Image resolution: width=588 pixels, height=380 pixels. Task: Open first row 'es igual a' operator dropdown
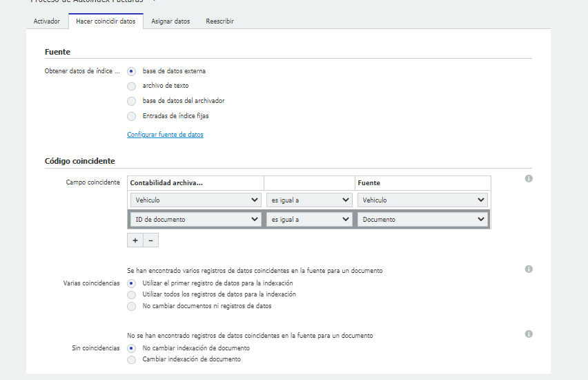click(309, 200)
